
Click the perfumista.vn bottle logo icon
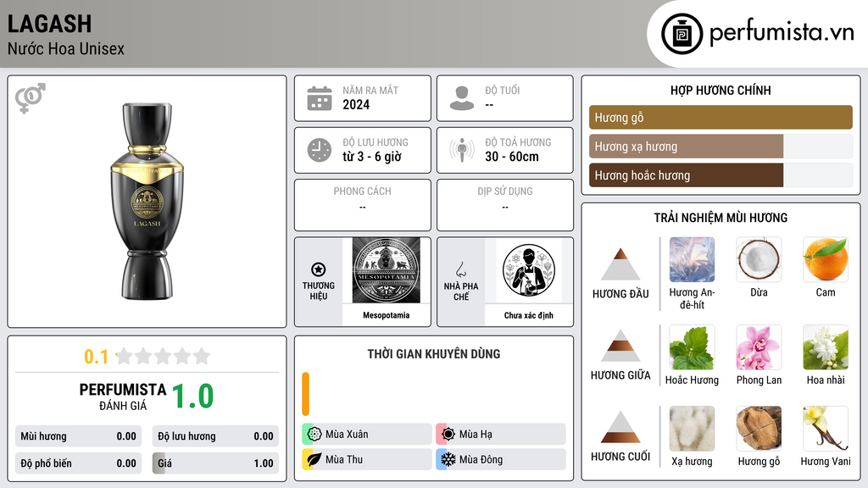click(682, 34)
